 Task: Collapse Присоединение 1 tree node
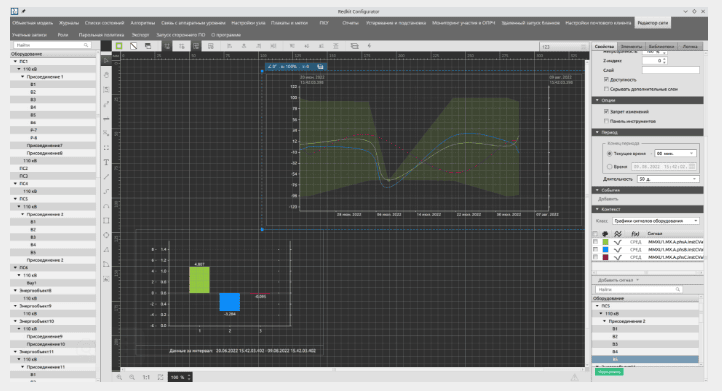point(23,77)
